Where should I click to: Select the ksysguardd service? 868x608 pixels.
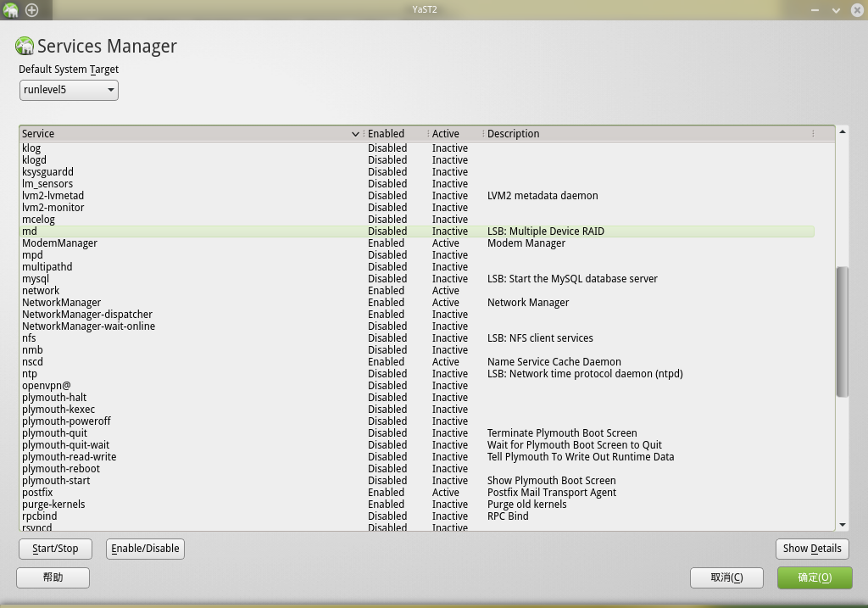pyautogui.click(x=417, y=172)
